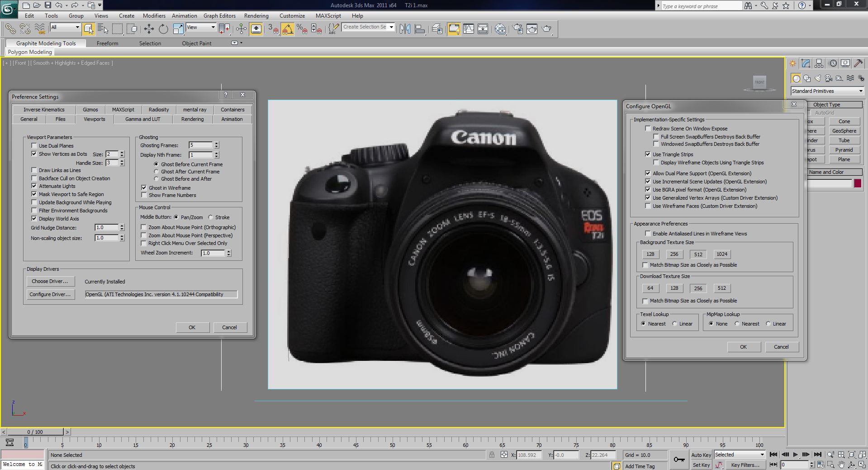Toggle Angle Snap in main toolbar
868x470 pixels.
point(287,29)
